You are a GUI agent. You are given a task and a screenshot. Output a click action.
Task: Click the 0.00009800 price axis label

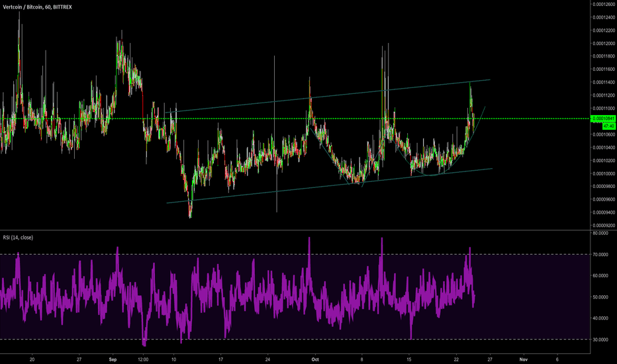click(x=604, y=187)
